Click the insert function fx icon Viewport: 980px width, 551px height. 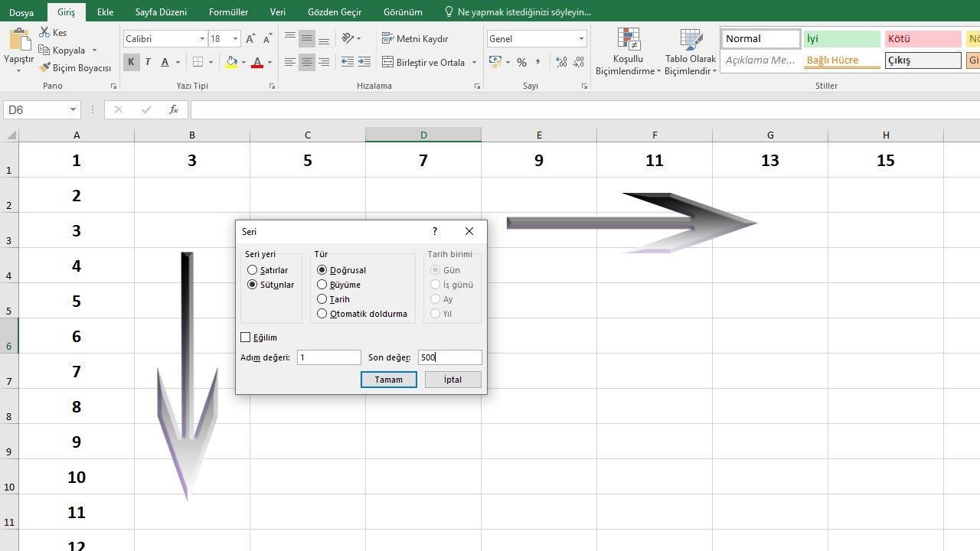click(x=174, y=110)
